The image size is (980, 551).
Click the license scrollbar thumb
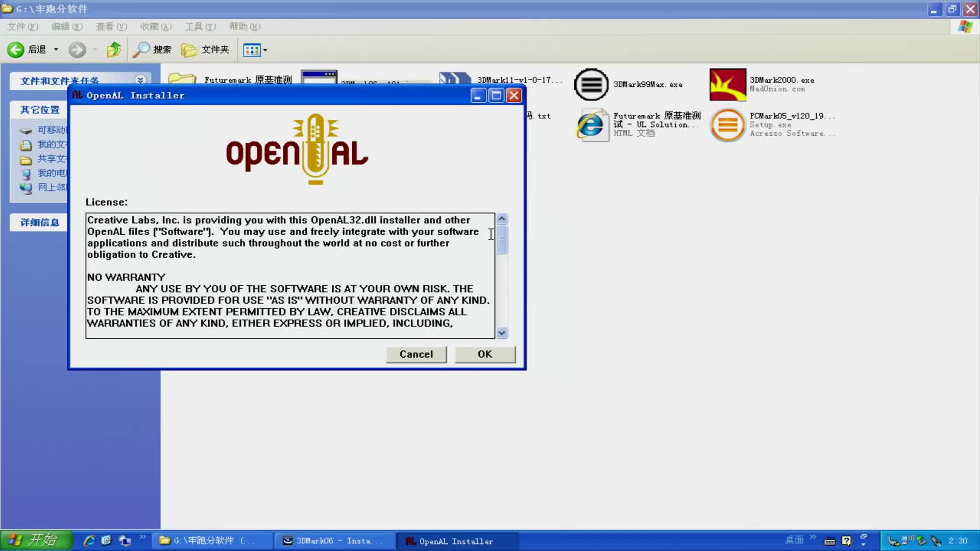pos(502,239)
